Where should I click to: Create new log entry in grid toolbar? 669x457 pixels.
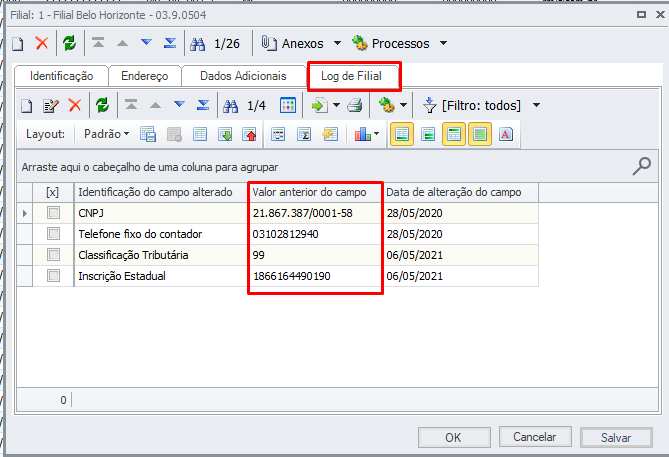pyautogui.click(x=27, y=105)
